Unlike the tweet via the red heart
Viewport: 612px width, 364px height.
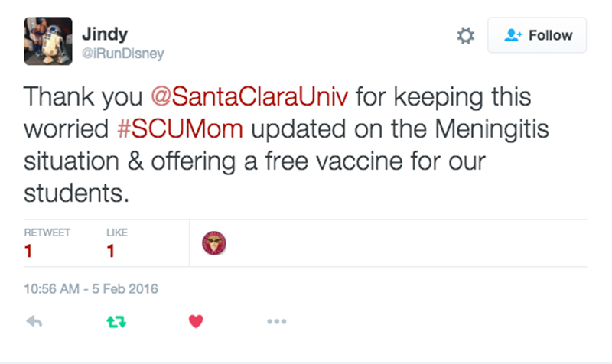pos(196,322)
